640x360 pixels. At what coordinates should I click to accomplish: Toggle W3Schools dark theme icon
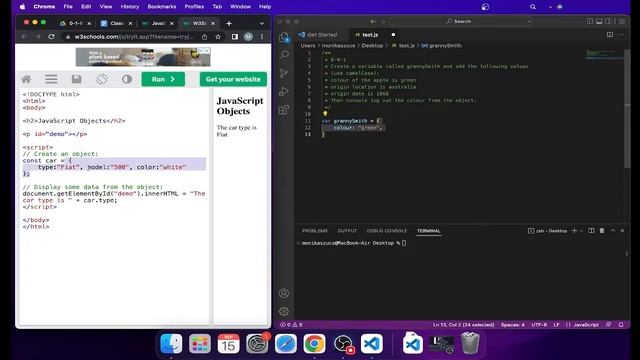(127, 79)
